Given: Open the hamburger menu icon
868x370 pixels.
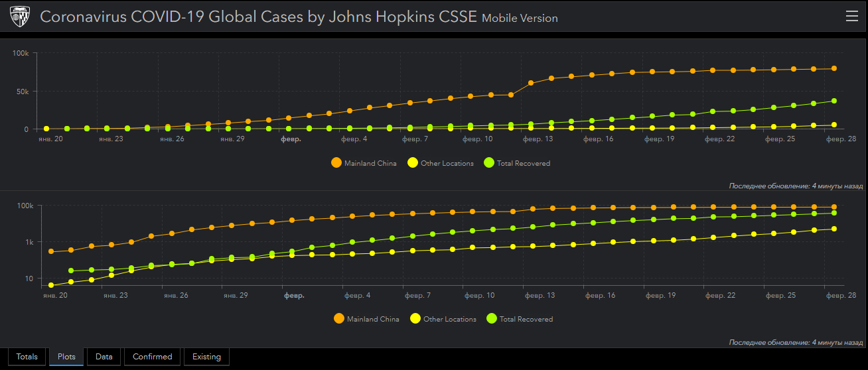Looking at the screenshot, I should [852, 17].
